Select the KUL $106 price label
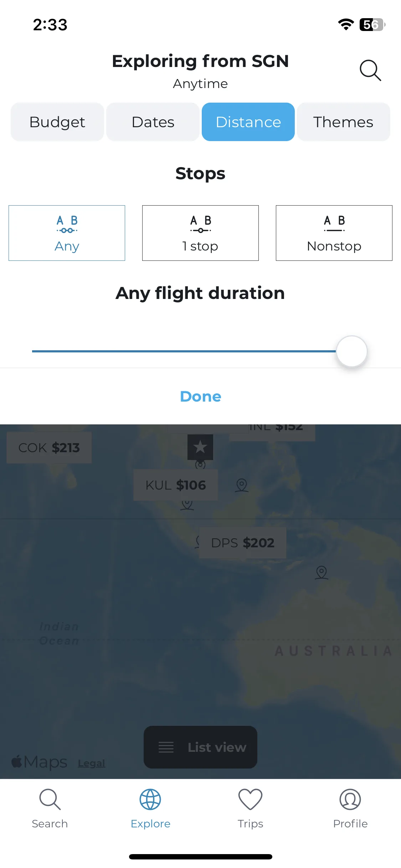 [x=176, y=485]
